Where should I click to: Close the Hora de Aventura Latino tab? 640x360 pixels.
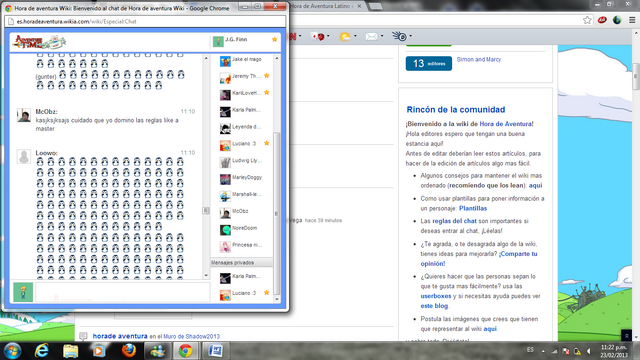coord(359,6)
